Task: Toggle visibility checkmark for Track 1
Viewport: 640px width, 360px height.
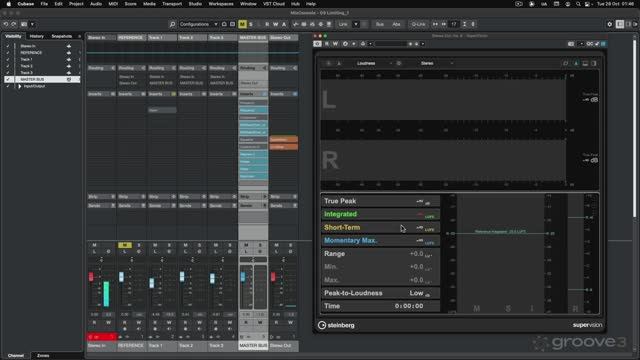Action: pyautogui.click(x=7, y=59)
